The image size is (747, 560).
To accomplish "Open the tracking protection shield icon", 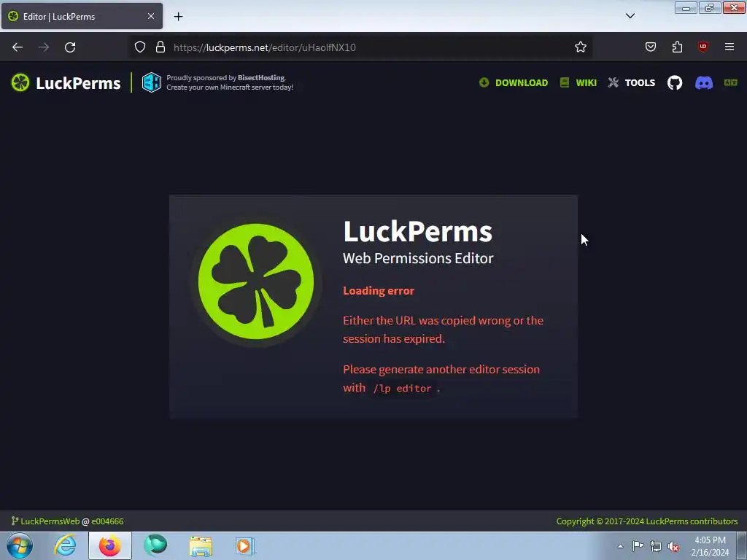I will [x=139, y=47].
